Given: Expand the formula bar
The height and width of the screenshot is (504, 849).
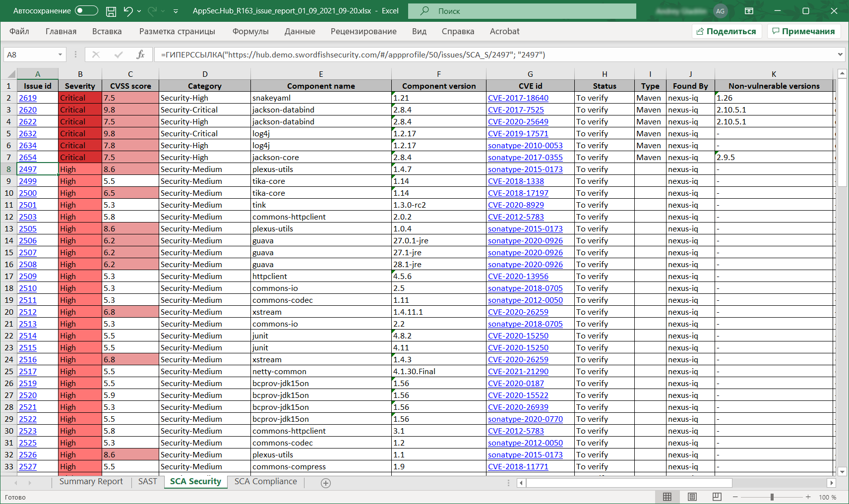Looking at the screenshot, I should pyautogui.click(x=840, y=55).
